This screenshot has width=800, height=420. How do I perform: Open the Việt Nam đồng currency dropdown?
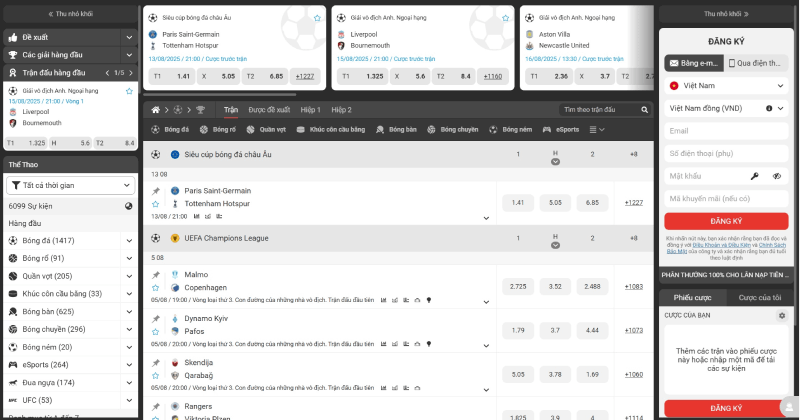click(726, 108)
